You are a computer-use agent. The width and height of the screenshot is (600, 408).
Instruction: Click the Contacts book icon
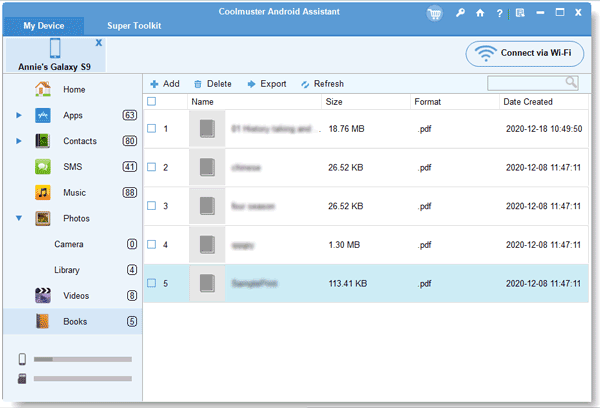click(x=43, y=141)
